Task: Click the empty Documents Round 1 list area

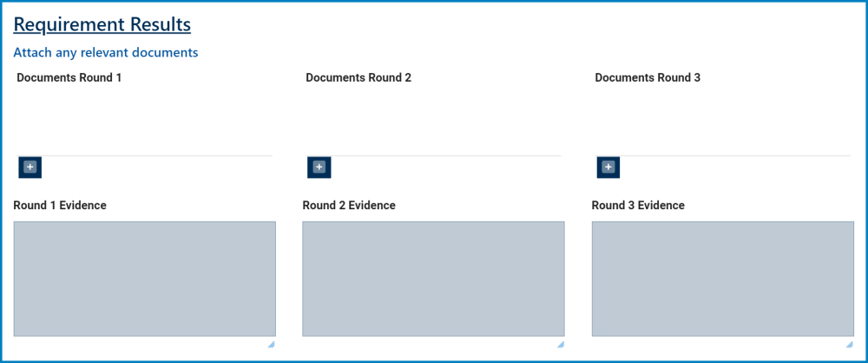Action: click(x=144, y=122)
